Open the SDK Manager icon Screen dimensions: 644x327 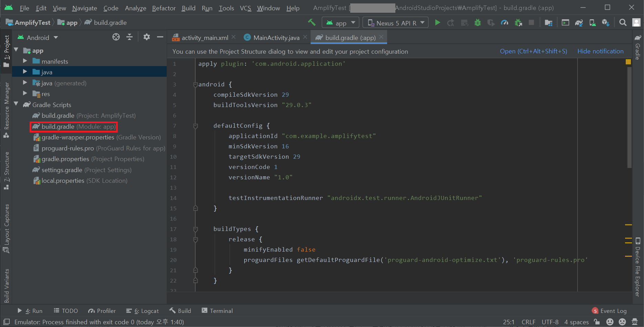(606, 23)
